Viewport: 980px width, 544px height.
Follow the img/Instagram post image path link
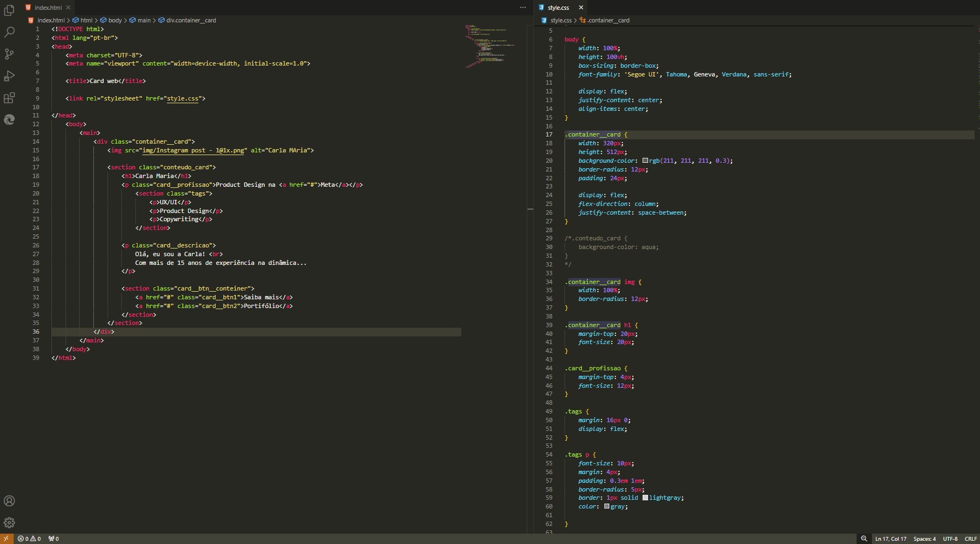tap(193, 150)
